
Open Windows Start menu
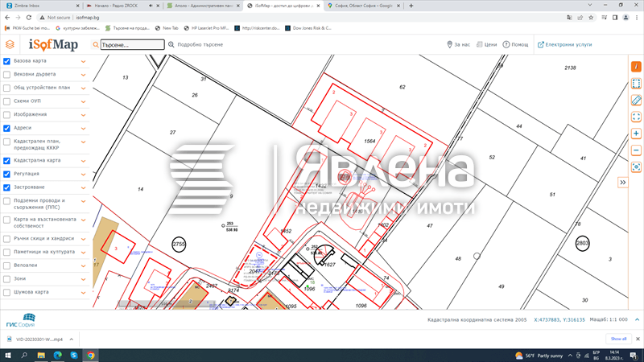click(8, 356)
